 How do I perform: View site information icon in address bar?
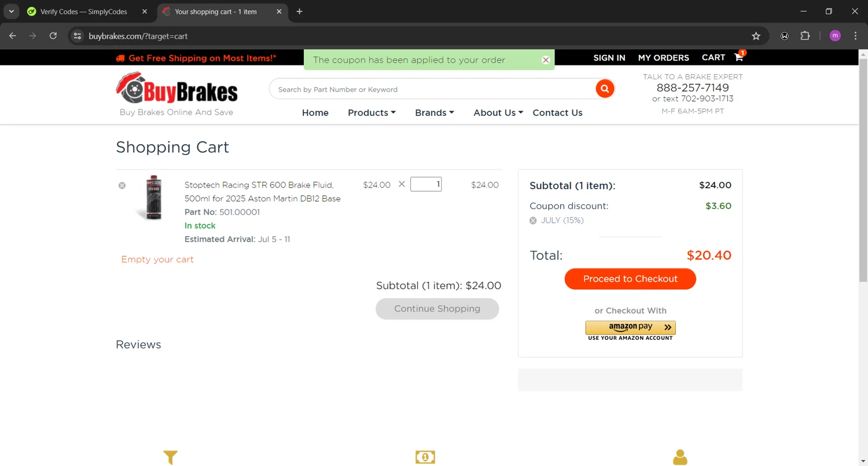point(78,36)
